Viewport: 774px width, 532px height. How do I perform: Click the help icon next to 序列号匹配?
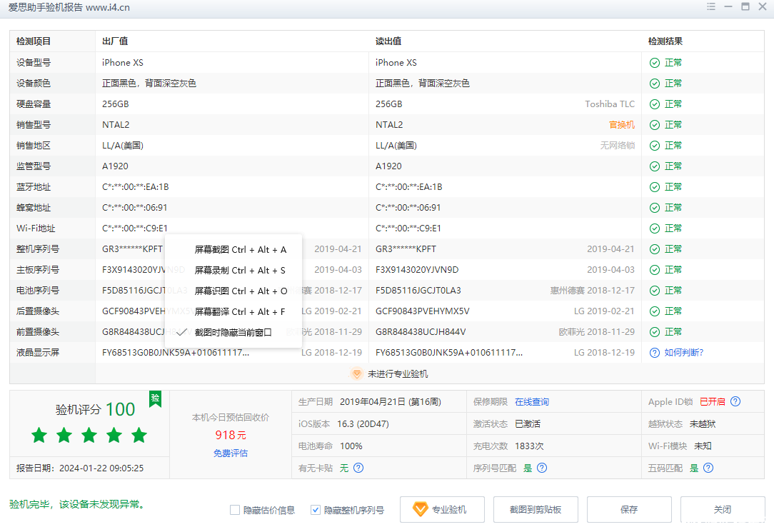point(542,468)
